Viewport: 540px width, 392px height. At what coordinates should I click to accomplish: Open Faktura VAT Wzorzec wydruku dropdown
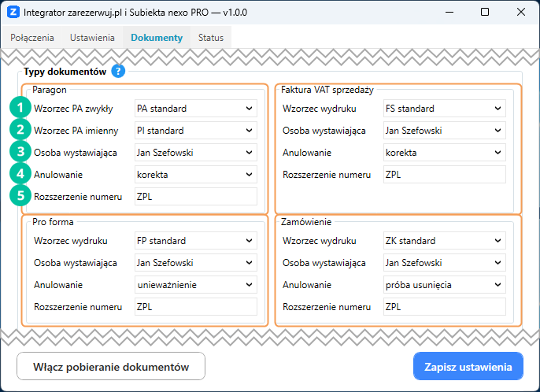(x=444, y=109)
